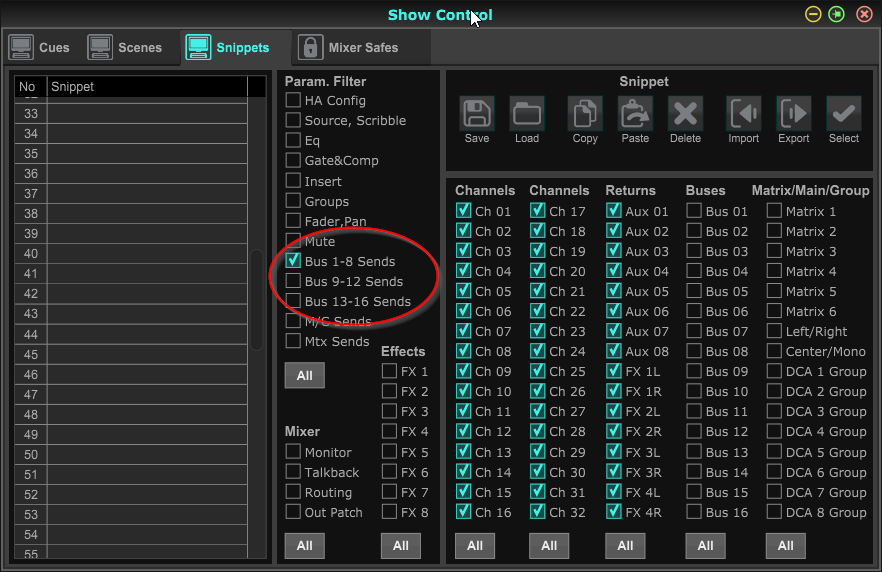Viewport: 882px width, 572px height.
Task: Click the All button under Mixer
Action: click(304, 546)
